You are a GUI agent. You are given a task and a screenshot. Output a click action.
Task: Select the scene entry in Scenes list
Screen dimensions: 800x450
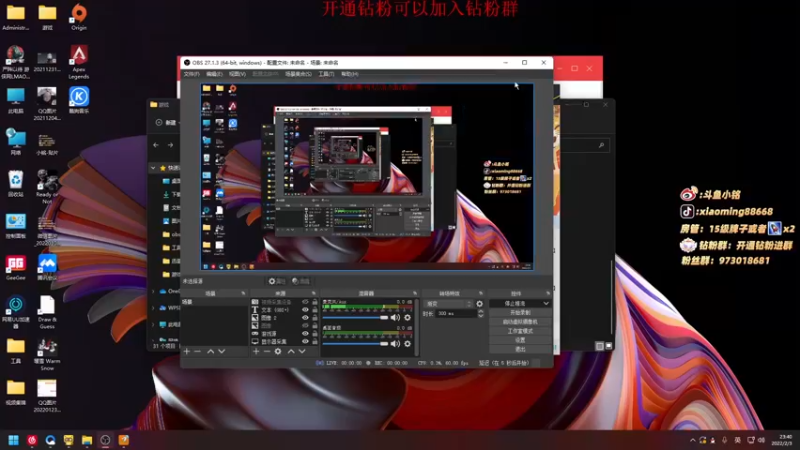[214, 302]
